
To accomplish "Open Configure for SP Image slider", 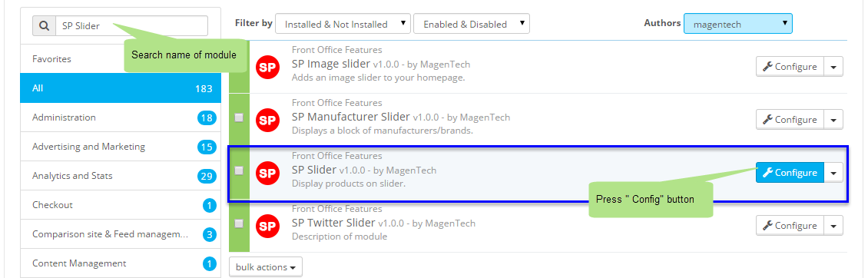I will click(x=790, y=67).
